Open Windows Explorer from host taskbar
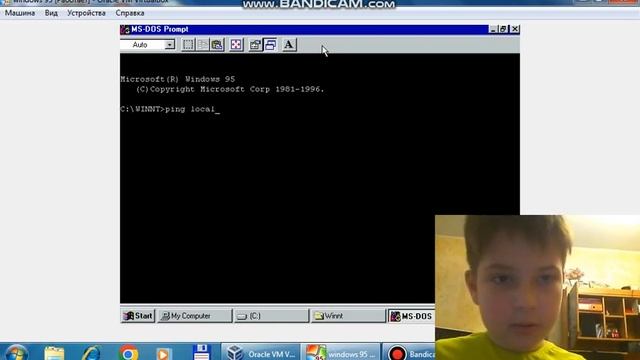 point(54,353)
